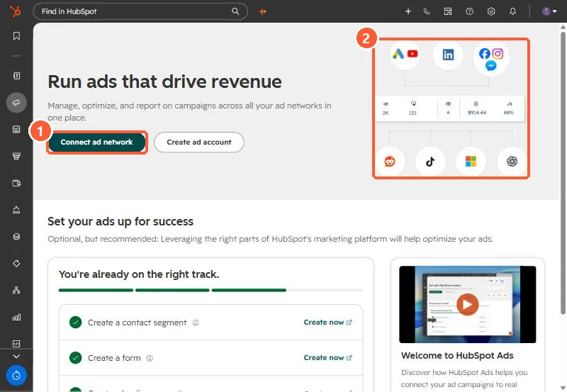This screenshot has height=392, width=567.
Task: Open the Data Management database sidebar icon
Action: 16,237
